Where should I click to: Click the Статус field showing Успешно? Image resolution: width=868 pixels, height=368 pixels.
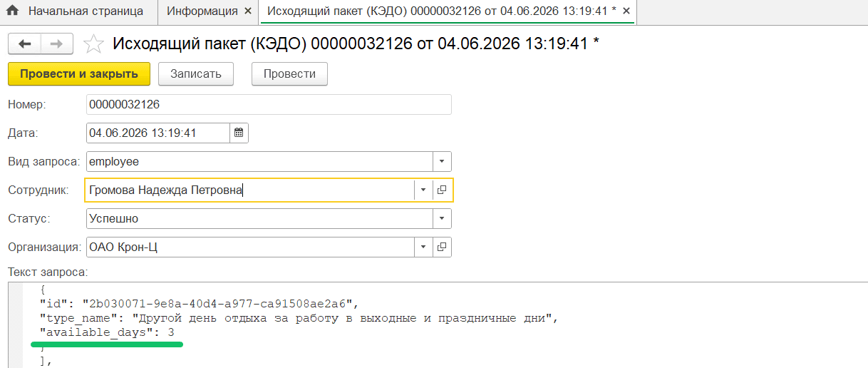coord(259,218)
